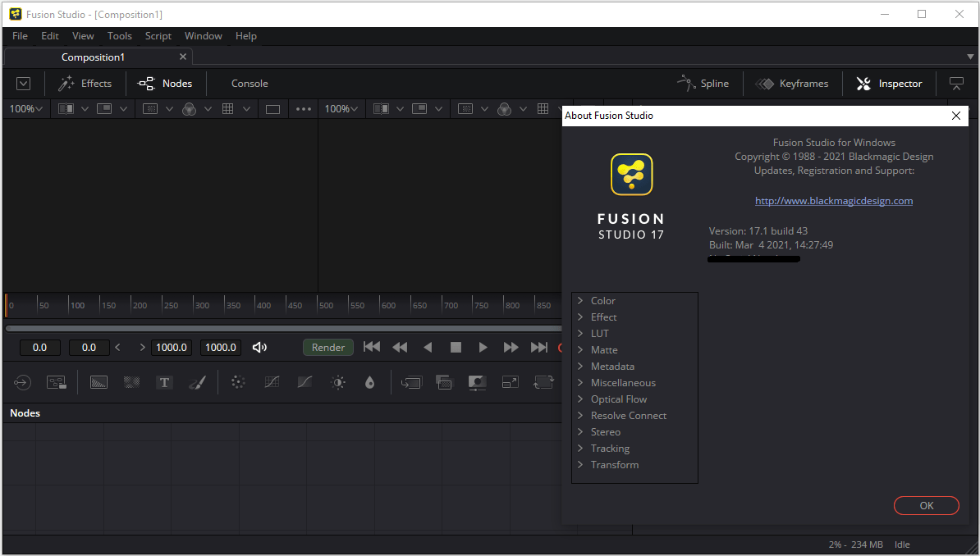Toggle the Nodes panel visibility

coord(165,84)
